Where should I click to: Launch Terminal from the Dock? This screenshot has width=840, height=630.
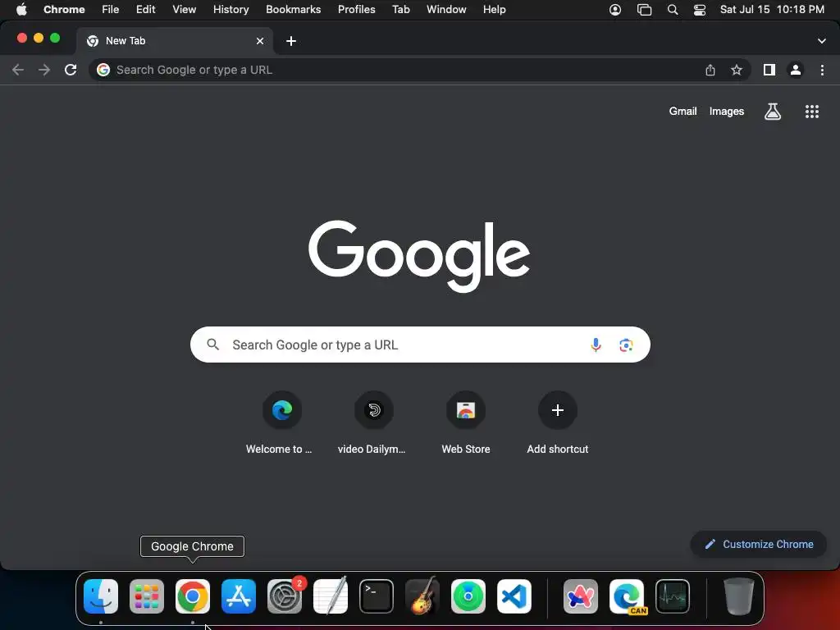(x=376, y=596)
